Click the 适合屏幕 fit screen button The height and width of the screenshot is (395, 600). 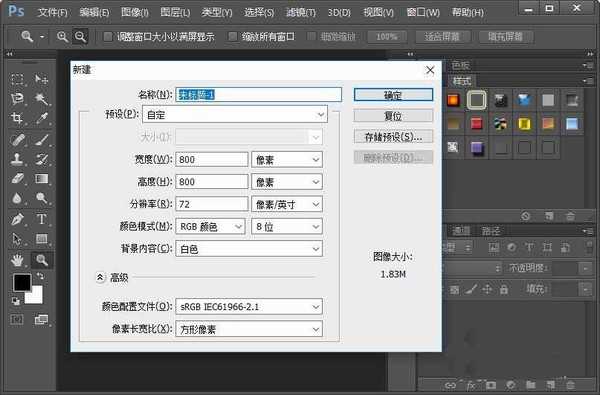tap(442, 37)
